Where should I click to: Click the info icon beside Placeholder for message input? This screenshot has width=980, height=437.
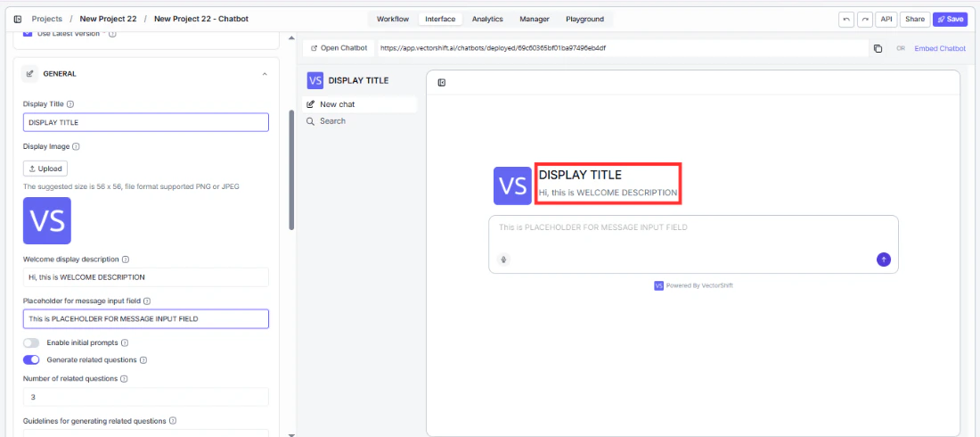click(x=147, y=301)
